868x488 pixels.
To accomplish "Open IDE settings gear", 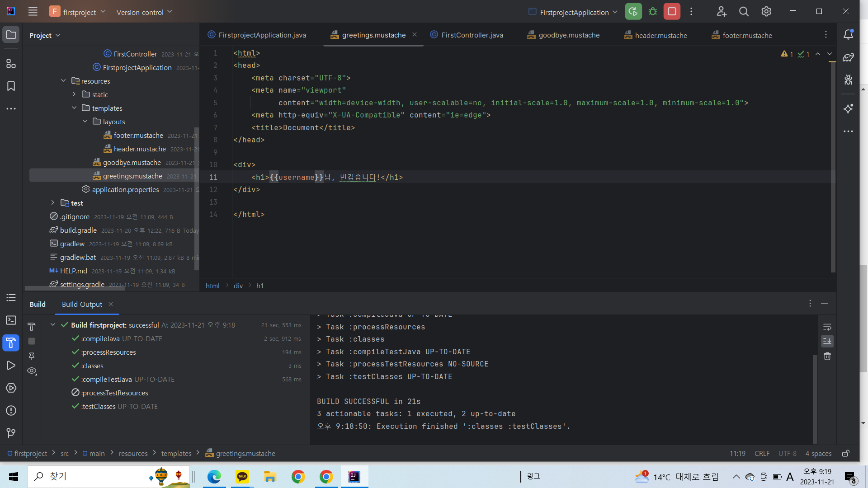I will (x=766, y=12).
